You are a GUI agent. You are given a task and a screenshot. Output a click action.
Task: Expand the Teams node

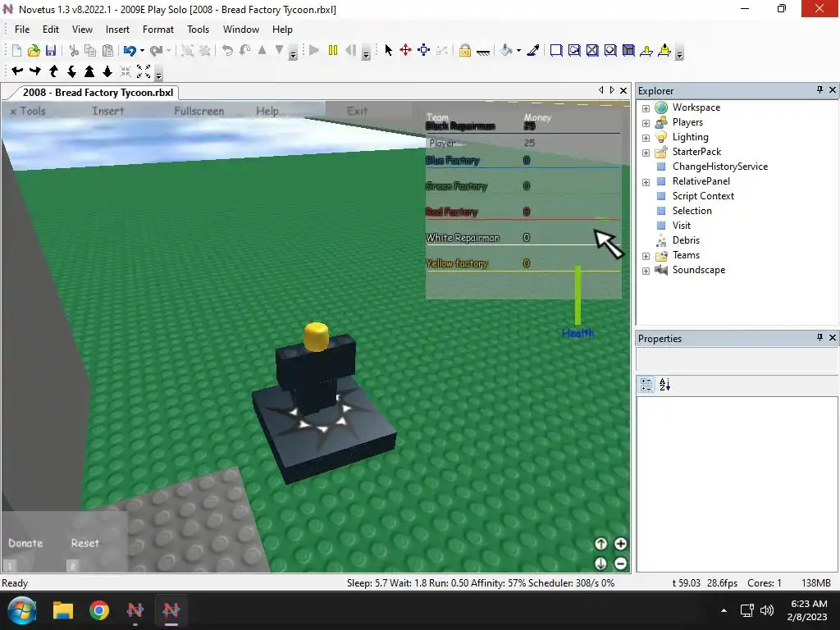coord(646,256)
